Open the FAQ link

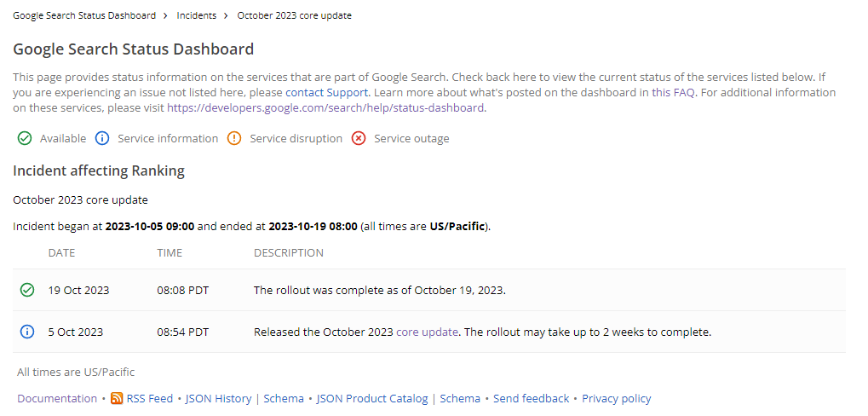683,92
